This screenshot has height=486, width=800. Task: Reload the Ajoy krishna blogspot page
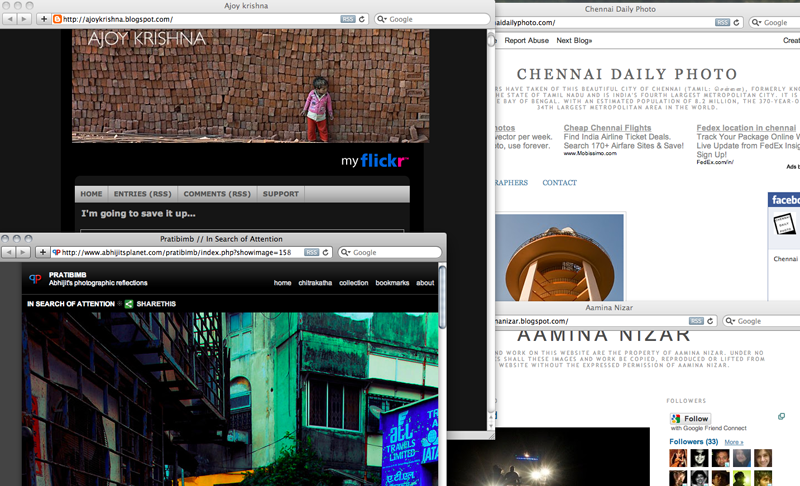coord(362,19)
